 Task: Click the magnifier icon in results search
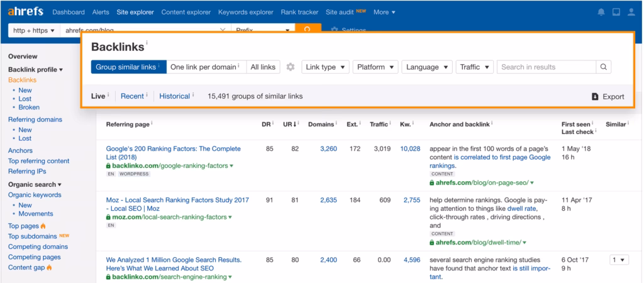point(603,67)
